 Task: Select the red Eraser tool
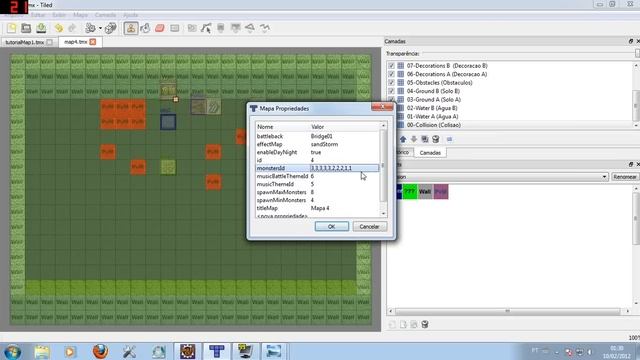[x=160, y=28]
